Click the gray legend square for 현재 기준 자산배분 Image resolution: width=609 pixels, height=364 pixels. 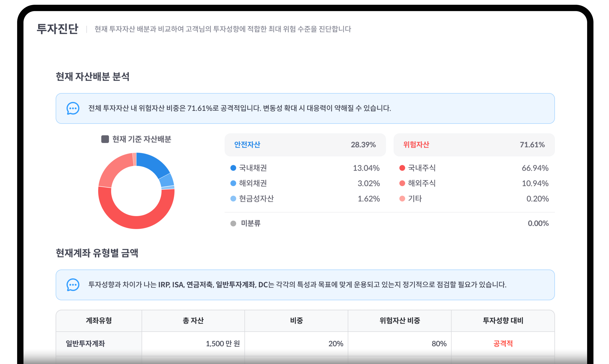click(x=105, y=139)
